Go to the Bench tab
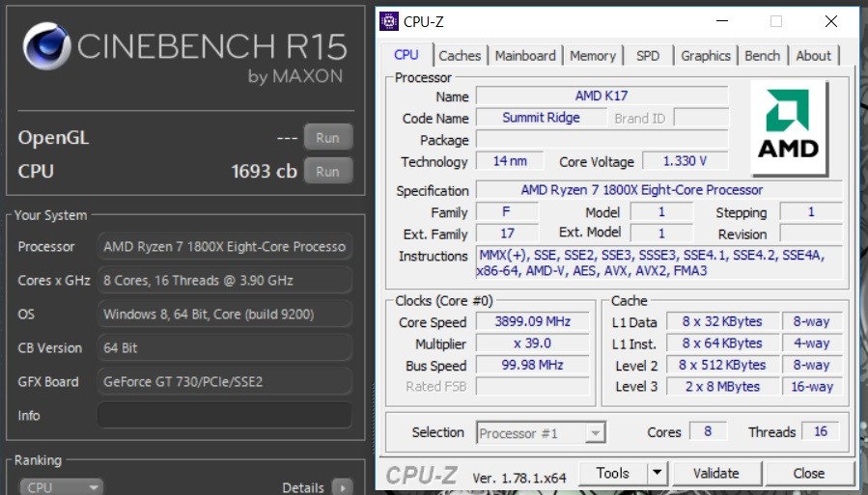 (x=762, y=56)
